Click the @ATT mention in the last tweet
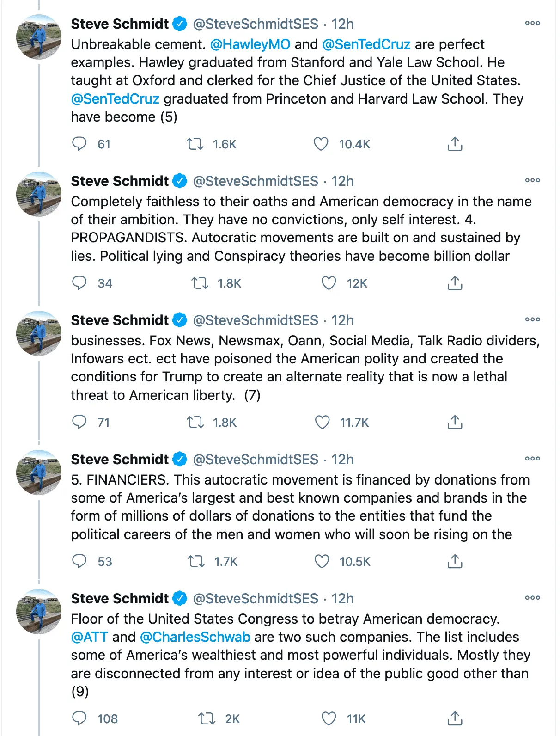560x736 pixels. pyautogui.click(x=89, y=637)
